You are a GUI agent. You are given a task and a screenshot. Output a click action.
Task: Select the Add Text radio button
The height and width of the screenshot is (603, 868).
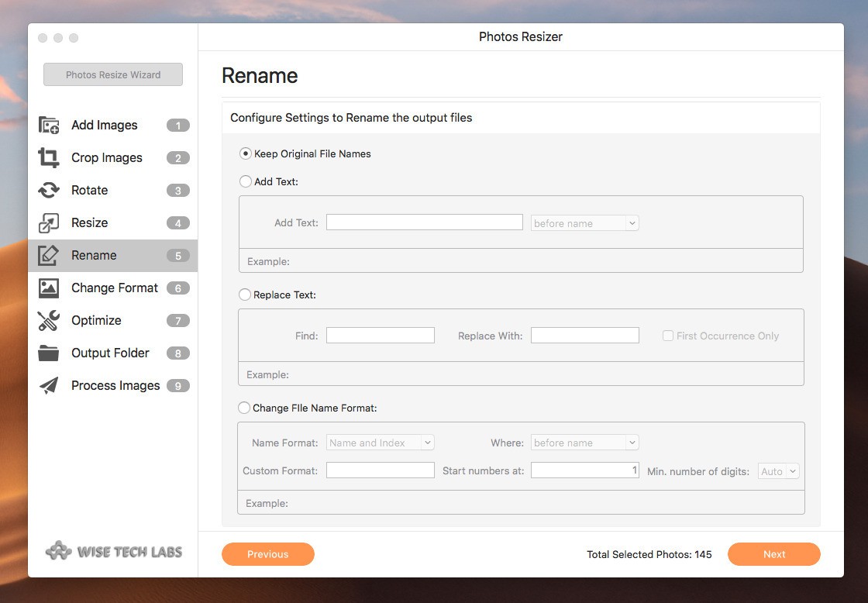point(246,181)
